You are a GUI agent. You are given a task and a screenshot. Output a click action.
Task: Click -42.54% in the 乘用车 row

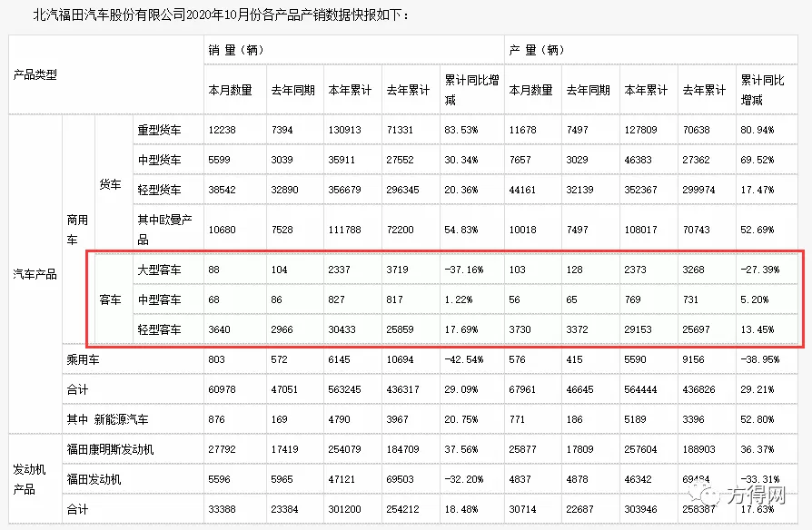(464, 359)
